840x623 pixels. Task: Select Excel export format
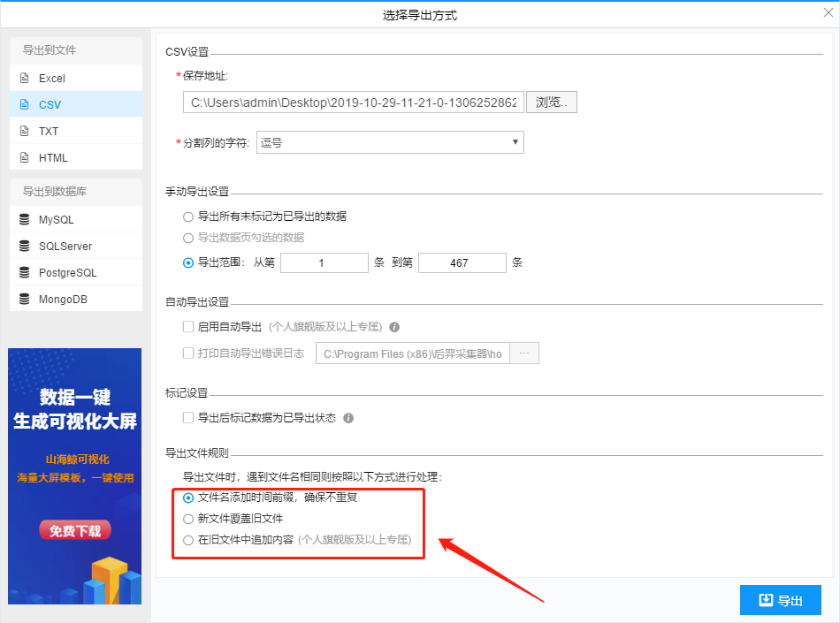[76, 78]
